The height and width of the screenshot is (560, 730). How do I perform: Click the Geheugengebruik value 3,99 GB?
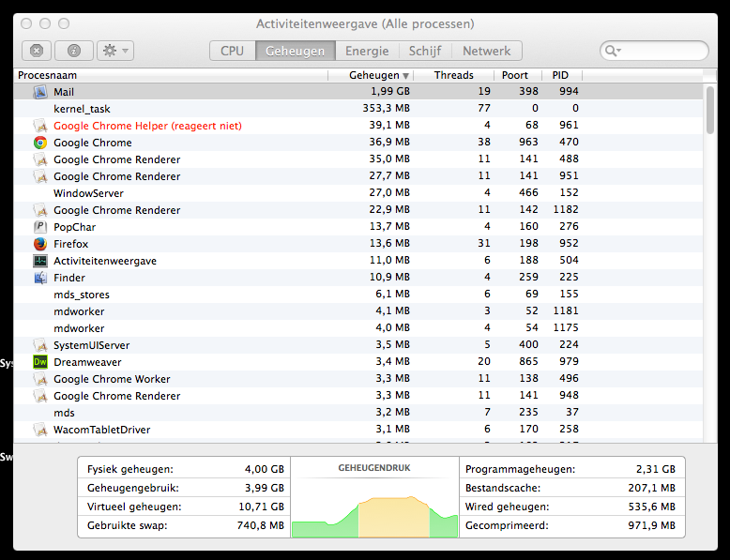pos(265,488)
